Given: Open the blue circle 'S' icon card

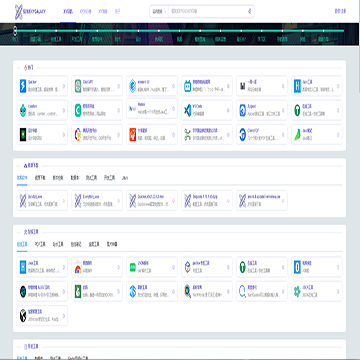Looking at the screenshot, I should (x=152, y=291).
